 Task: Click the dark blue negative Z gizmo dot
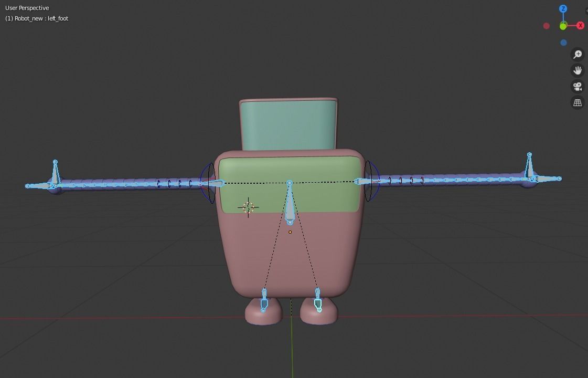pyautogui.click(x=563, y=43)
